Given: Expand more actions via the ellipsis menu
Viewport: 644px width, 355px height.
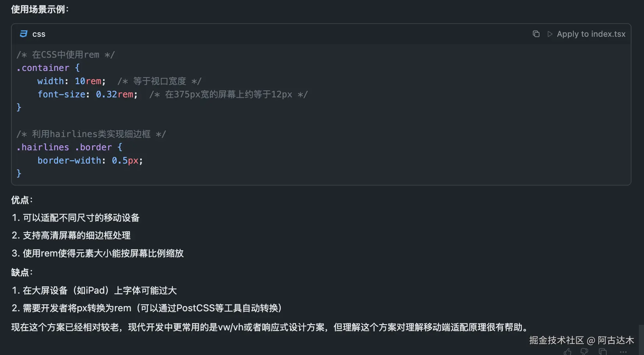Looking at the screenshot, I should 623,352.
